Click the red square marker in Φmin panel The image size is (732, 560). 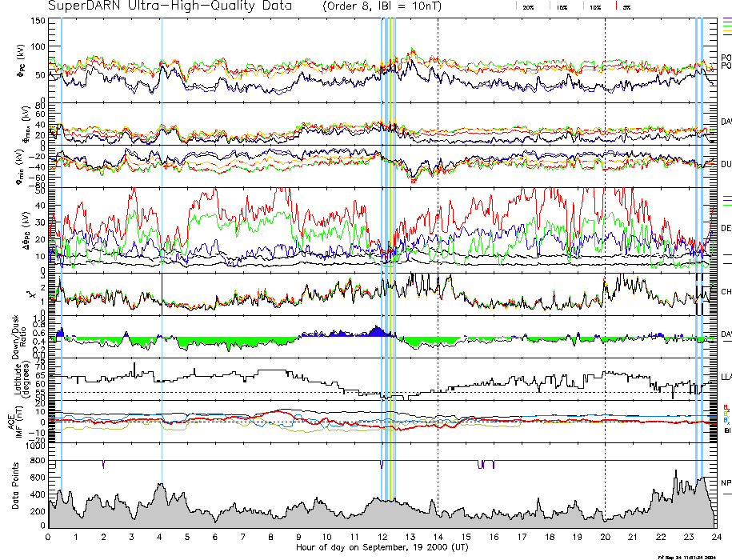(x=413, y=182)
